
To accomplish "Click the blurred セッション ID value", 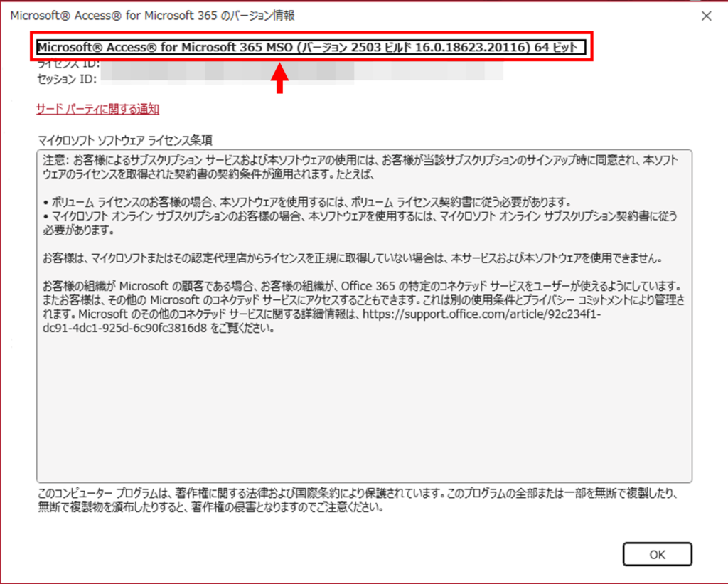I will click(299, 78).
